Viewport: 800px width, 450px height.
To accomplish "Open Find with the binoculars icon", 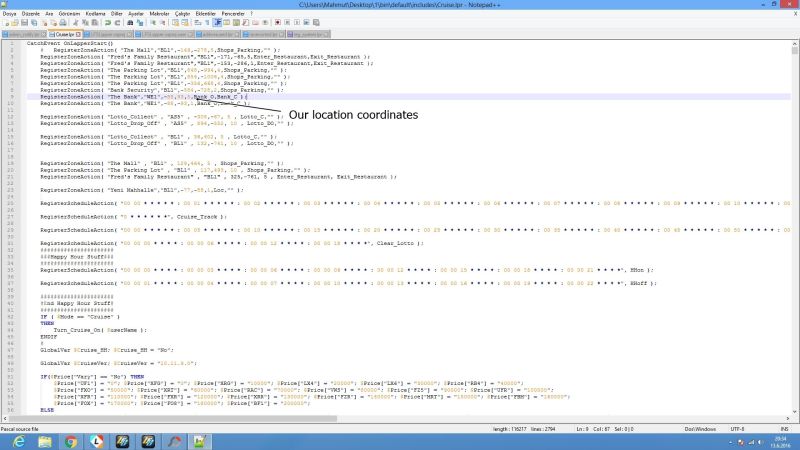I will pyautogui.click(x=130, y=22).
